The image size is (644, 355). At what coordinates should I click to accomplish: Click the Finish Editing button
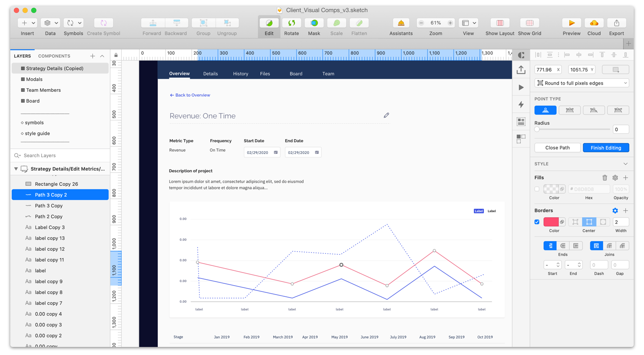tap(606, 148)
